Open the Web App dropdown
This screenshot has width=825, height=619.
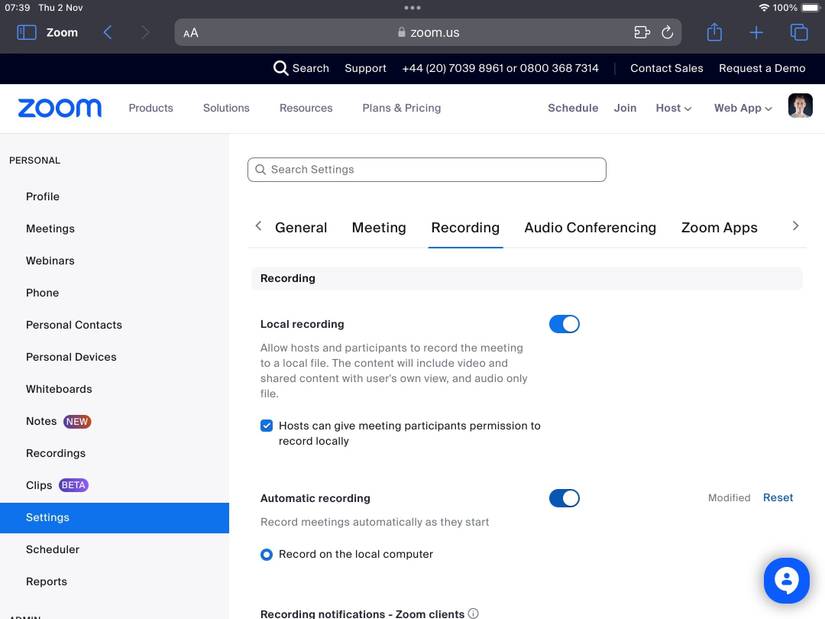[x=742, y=108]
